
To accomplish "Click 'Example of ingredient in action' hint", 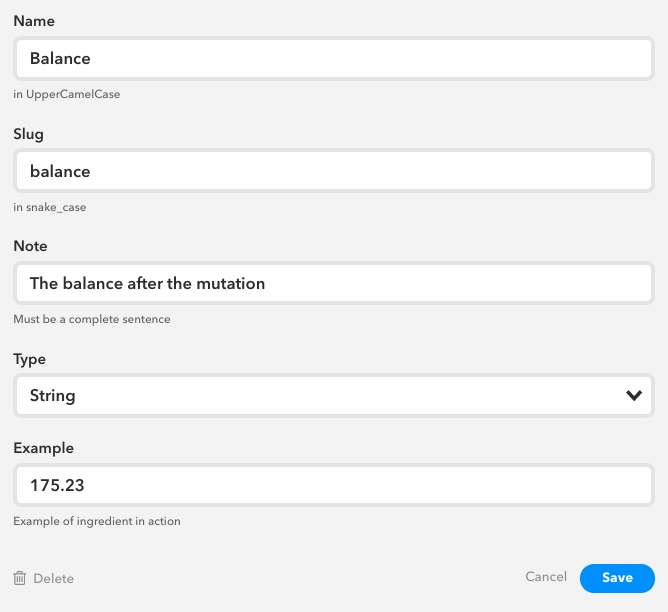I will point(97,521).
